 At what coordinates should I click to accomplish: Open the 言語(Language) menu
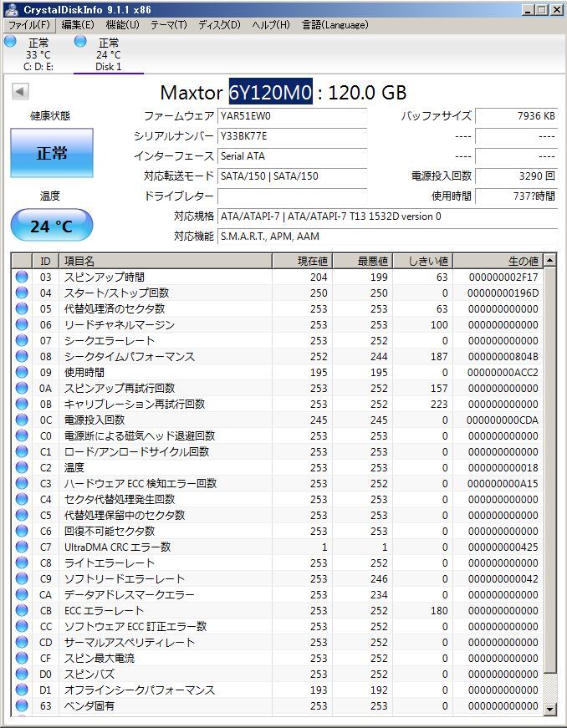(335, 25)
